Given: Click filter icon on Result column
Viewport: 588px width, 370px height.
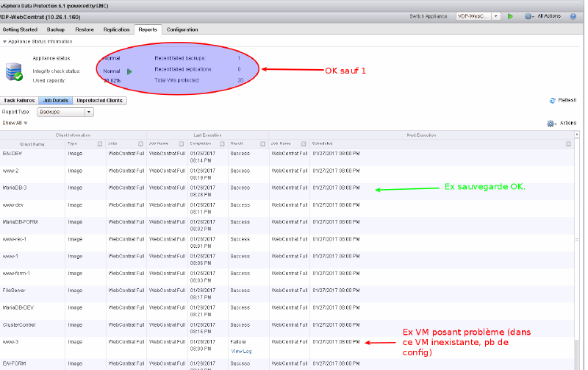Looking at the screenshot, I should pos(262,144).
